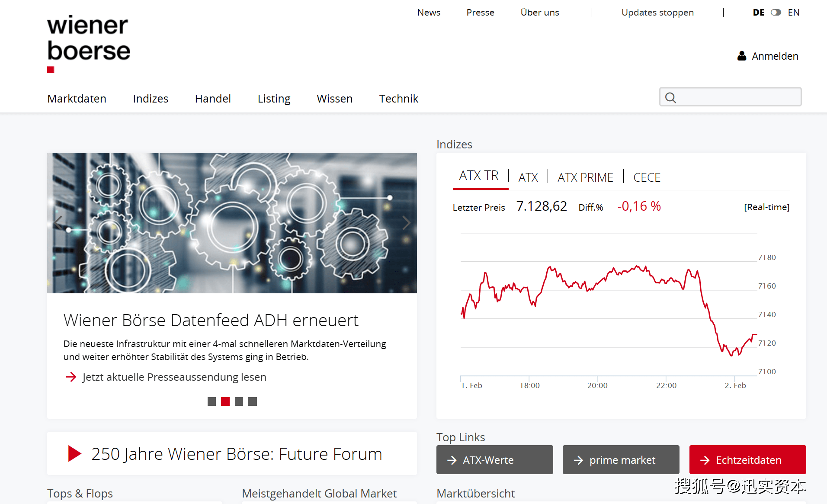Play the 250 Jahre Future Forum video icon
827x504 pixels.
pos(75,453)
